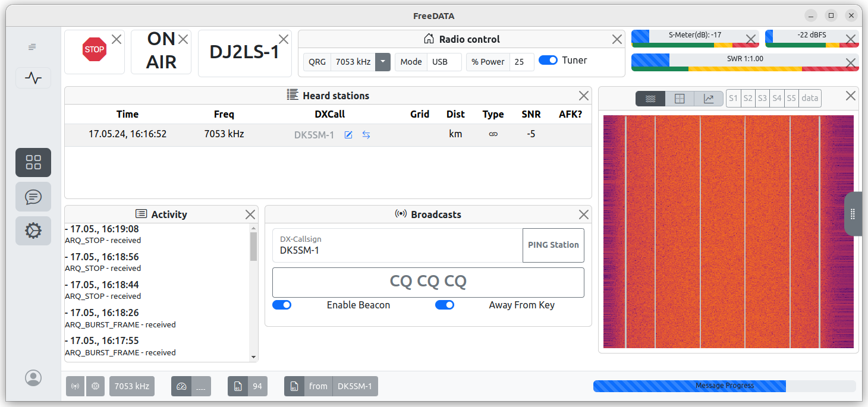Image resolution: width=868 pixels, height=407 pixels.
Task: Click the speedometer icon in the bottom bar
Action: (181, 386)
